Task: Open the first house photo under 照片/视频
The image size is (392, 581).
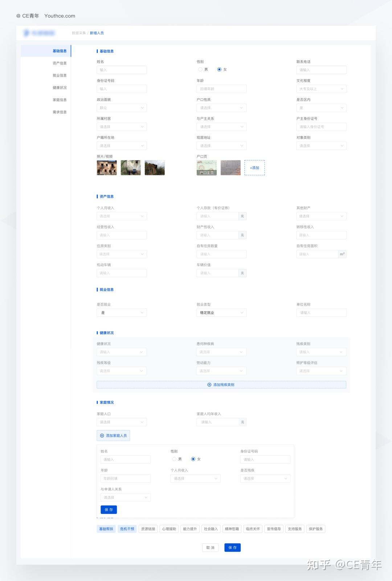Action: [107, 168]
